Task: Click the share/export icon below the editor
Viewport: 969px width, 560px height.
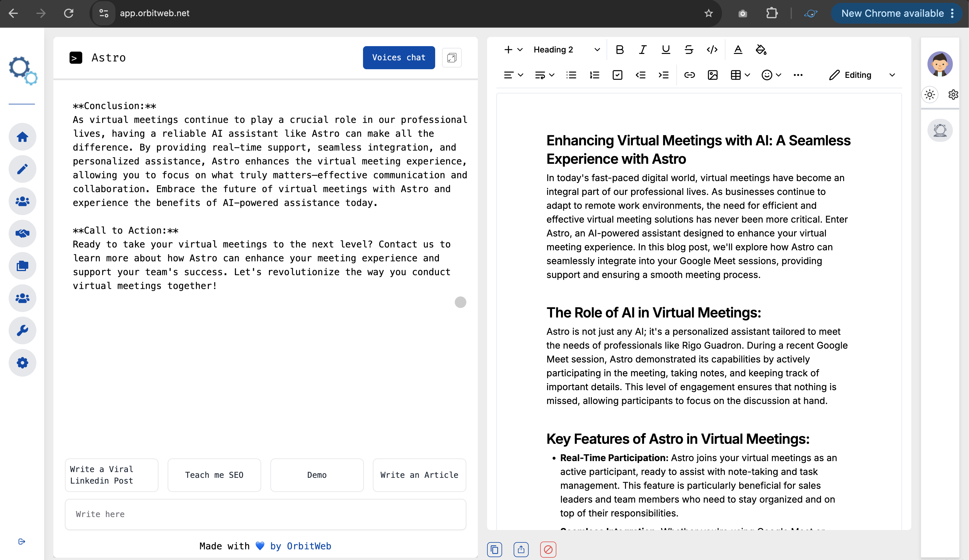Action: click(521, 550)
